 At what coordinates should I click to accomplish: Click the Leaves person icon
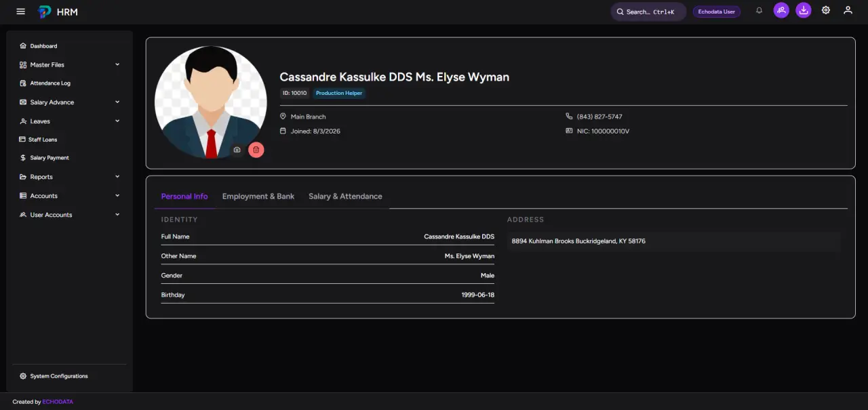point(23,121)
